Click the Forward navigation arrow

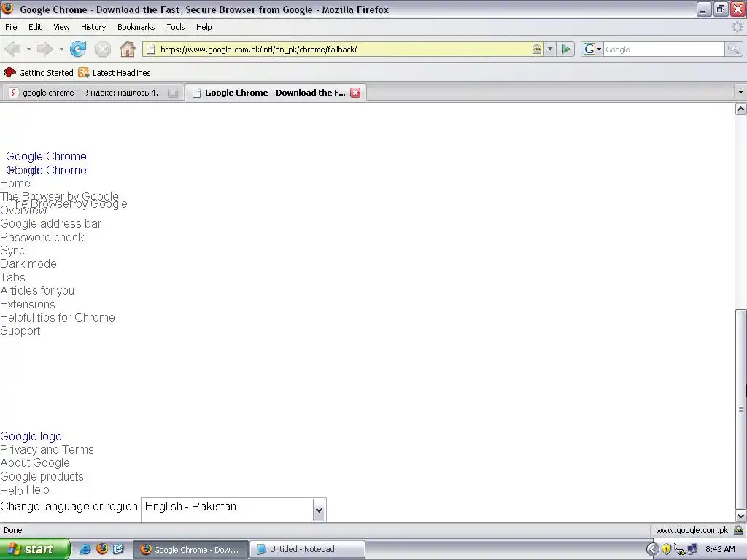coord(45,49)
